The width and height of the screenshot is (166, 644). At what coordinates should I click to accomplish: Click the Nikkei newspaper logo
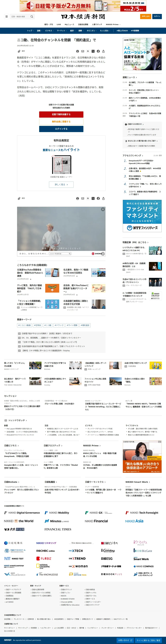[83, 17]
